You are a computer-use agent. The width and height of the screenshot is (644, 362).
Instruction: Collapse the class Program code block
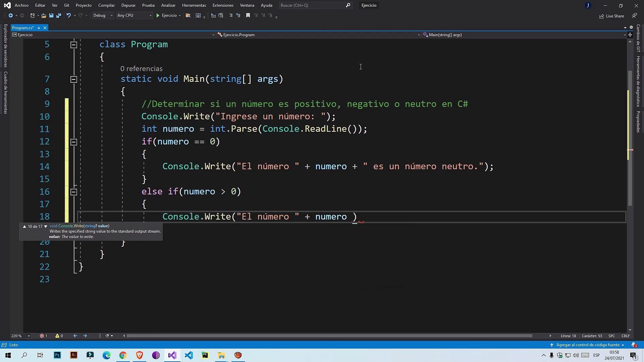coord(74,45)
